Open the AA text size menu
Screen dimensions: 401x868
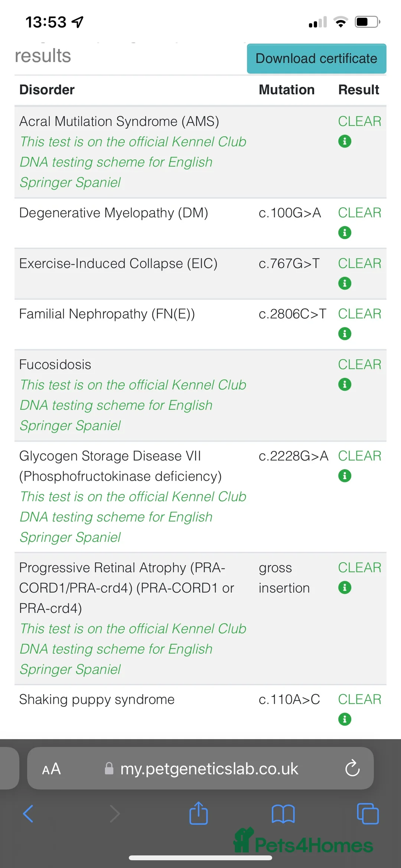51,769
